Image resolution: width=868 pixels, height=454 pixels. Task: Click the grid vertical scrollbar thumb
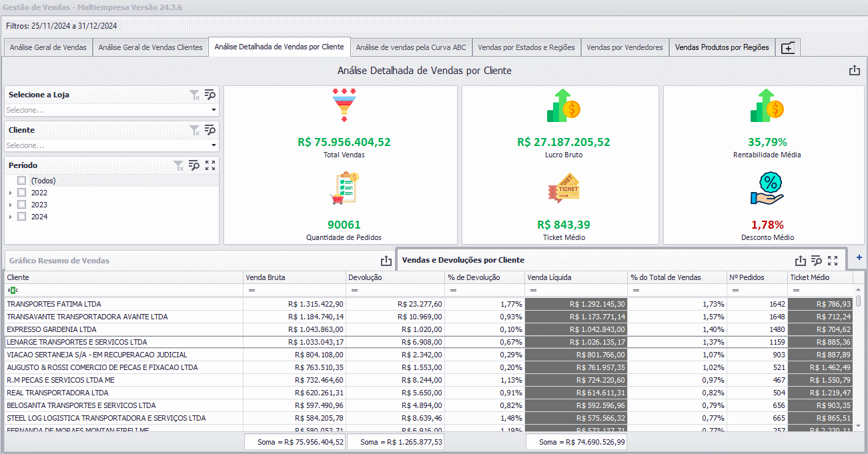click(858, 301)
